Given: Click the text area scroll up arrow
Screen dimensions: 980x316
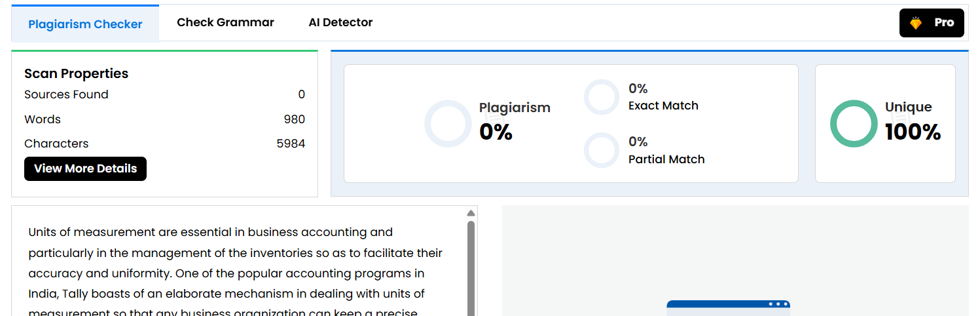Looking at the screenshot, I should 471,212.
